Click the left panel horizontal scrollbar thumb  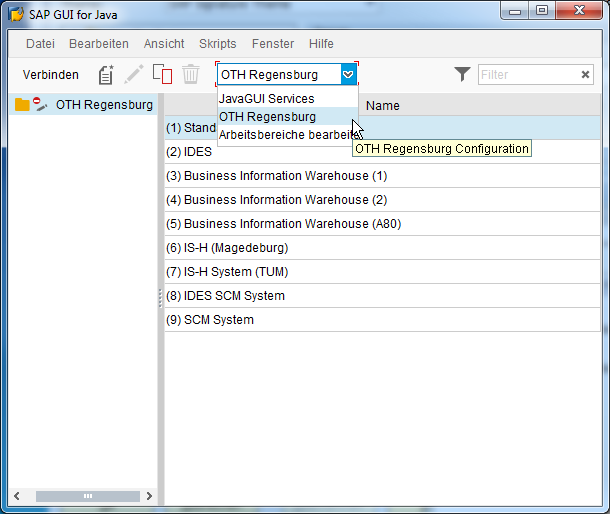(x=87, y=496)
